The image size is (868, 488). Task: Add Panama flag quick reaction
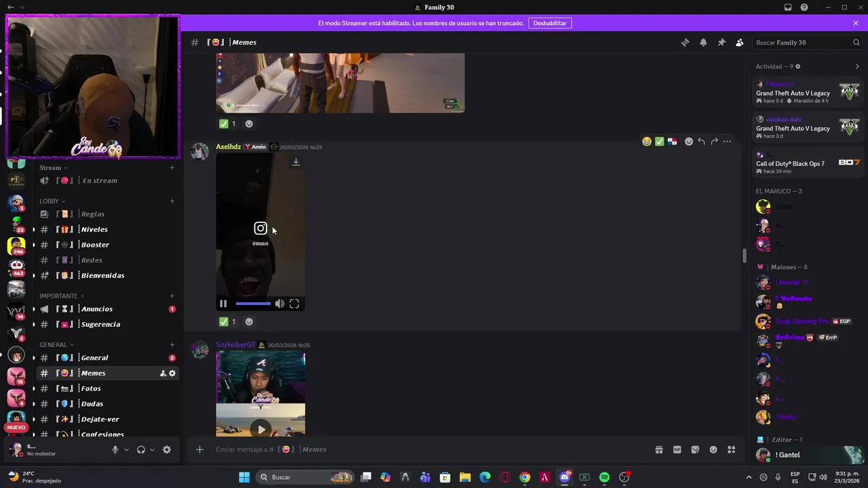click(672, 142)
